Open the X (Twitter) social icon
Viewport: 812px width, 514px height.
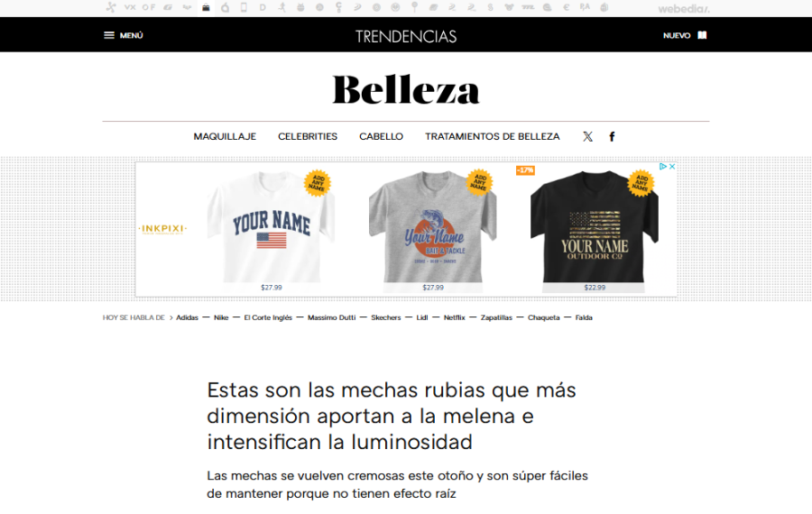[587, 137]
